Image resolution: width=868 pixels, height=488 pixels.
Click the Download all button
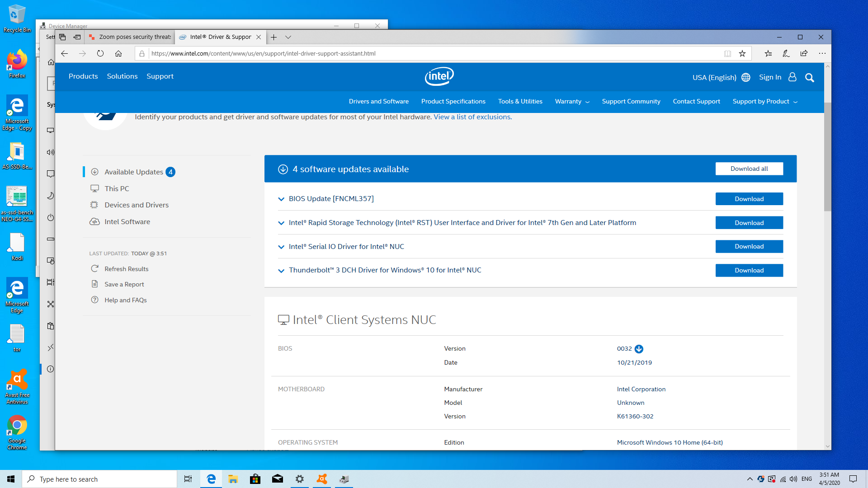tap(749, 169)
